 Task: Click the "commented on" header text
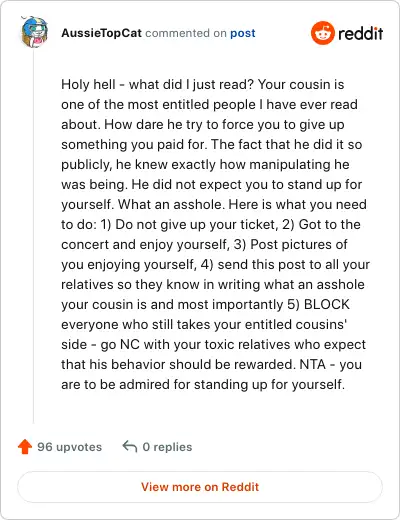point(186,33)
